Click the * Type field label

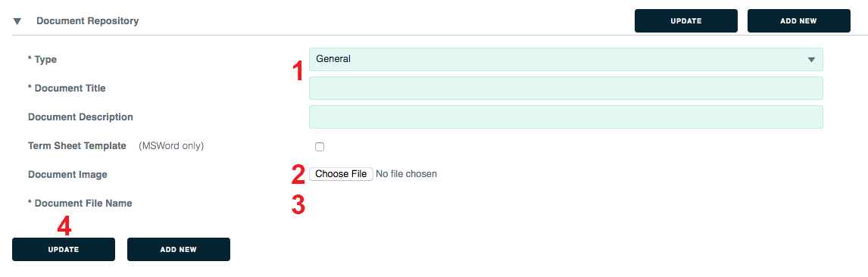(42, 59)
